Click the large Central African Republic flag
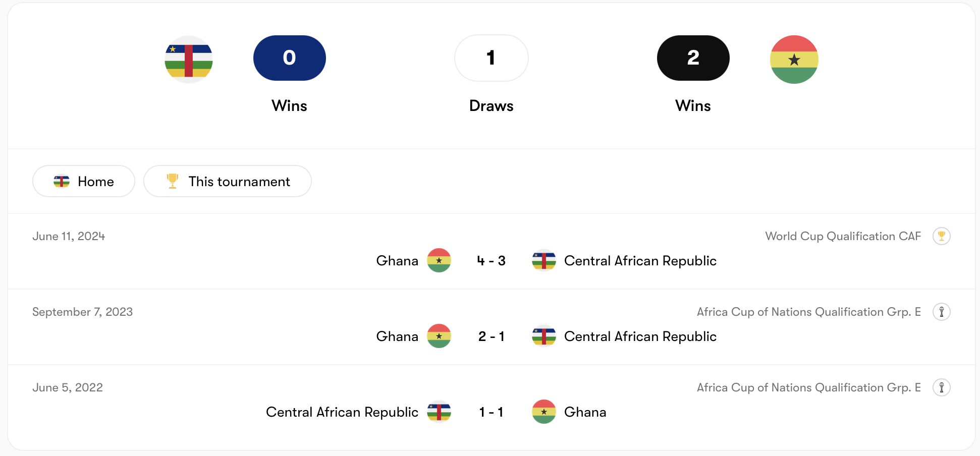Screen dimensions: 980x456 [x=189, y=60]
